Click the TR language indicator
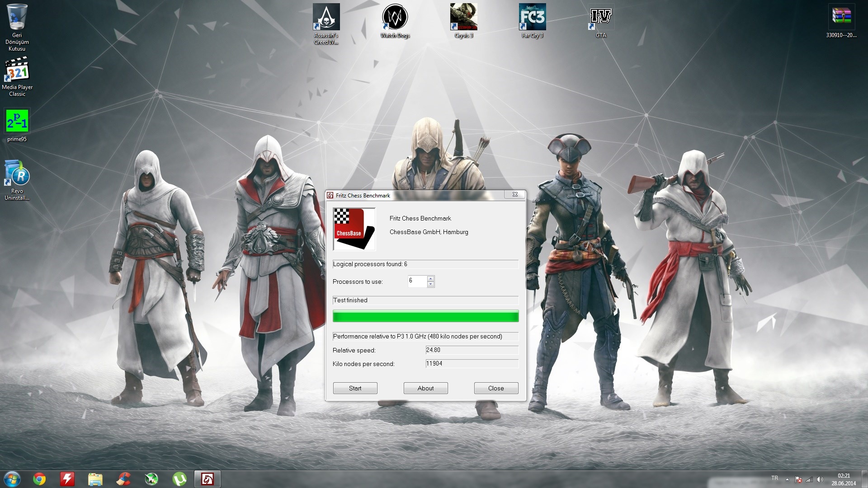Screen dimensions: 868x488 [774, 478]
